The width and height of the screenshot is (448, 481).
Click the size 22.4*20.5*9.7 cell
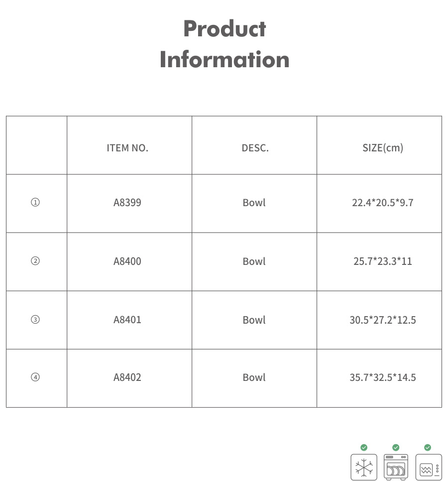pos(383,203)
